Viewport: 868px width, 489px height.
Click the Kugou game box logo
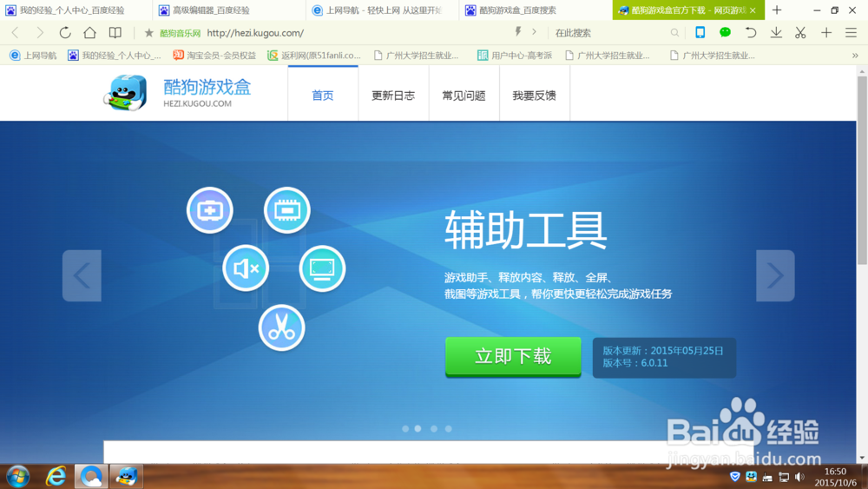click(x=126, y=92)
